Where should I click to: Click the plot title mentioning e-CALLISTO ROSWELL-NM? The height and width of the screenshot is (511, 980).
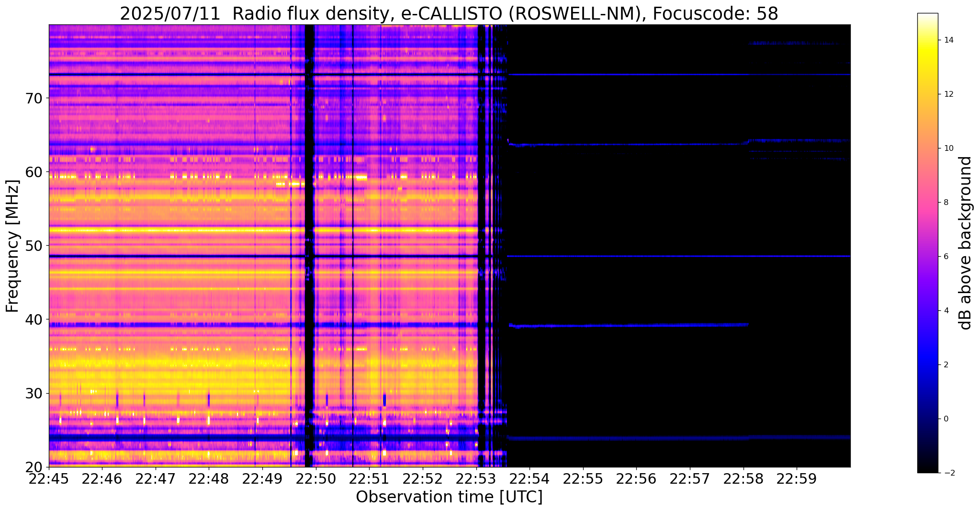click(449, 14)
